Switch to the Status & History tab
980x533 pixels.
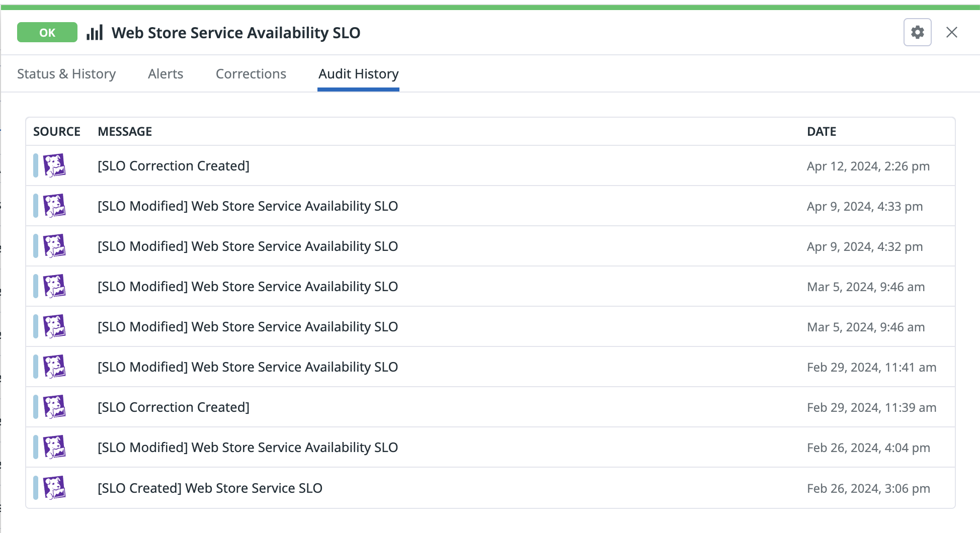pos(66,74)
